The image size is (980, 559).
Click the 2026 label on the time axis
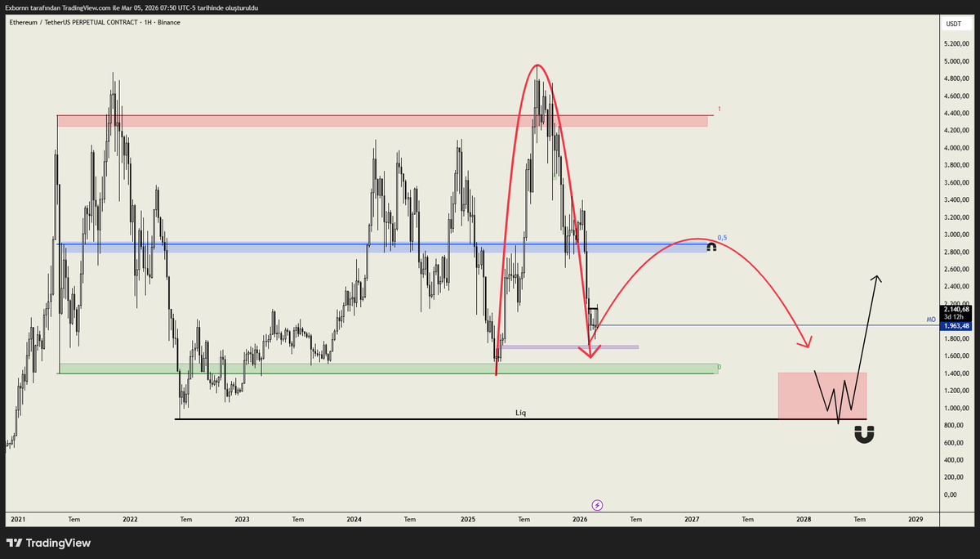tap(580, 519)
